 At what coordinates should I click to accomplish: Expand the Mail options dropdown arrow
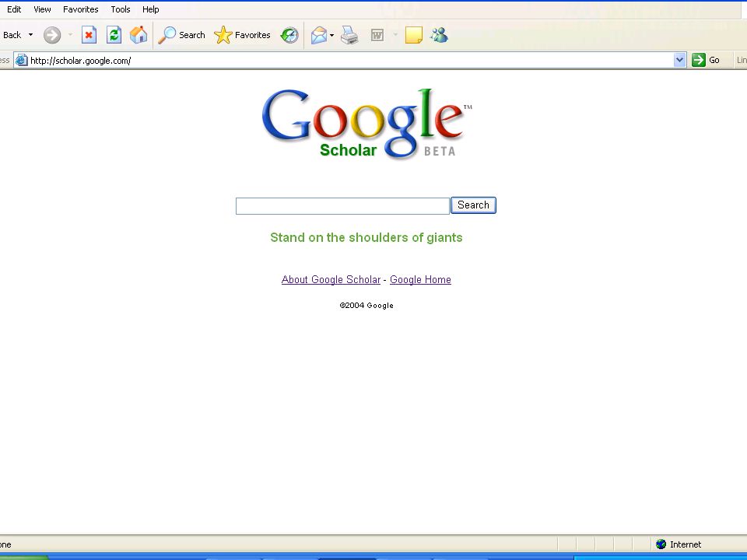(331, 35)
